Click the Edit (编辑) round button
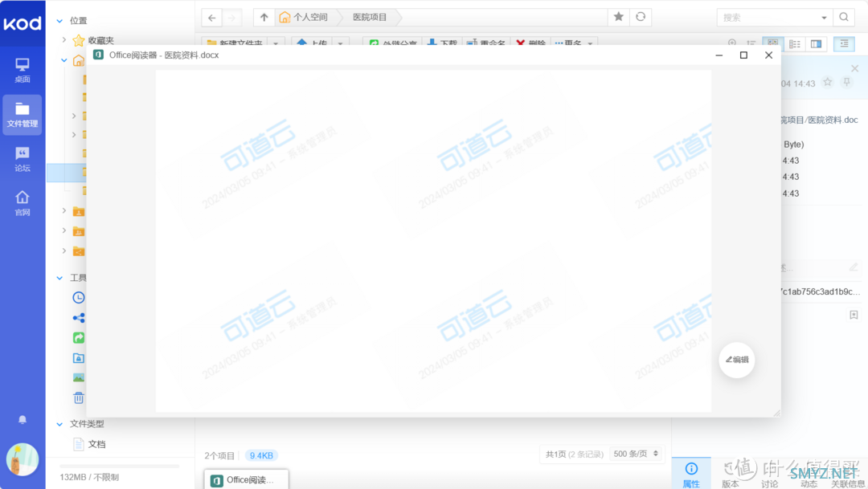The image size is (868, 489). [737, 360]
